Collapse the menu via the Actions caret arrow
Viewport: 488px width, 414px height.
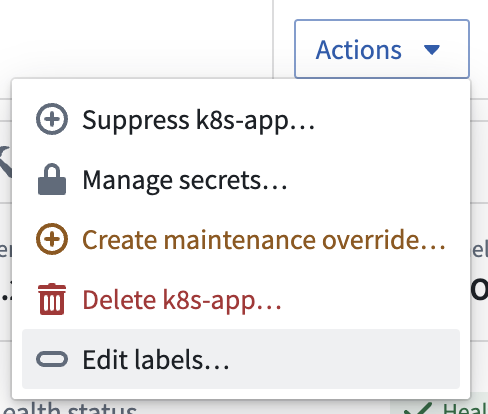pos(432,50)
